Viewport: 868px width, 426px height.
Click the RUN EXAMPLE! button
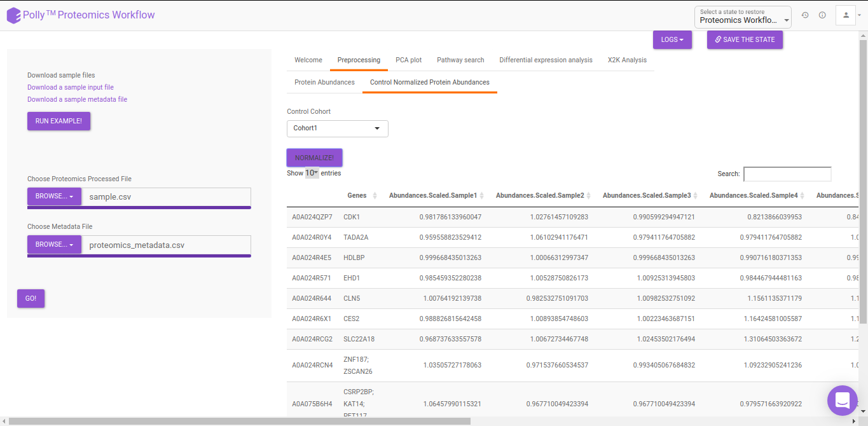point(59,121)
